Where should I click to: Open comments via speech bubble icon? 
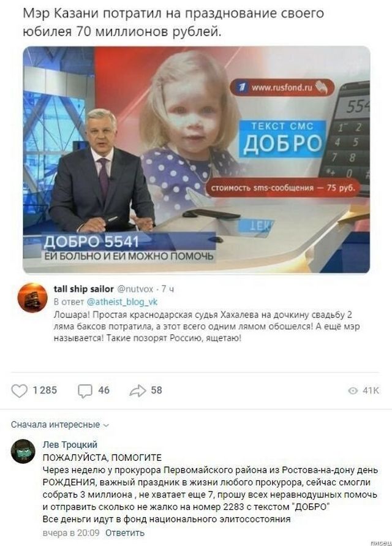85,391
